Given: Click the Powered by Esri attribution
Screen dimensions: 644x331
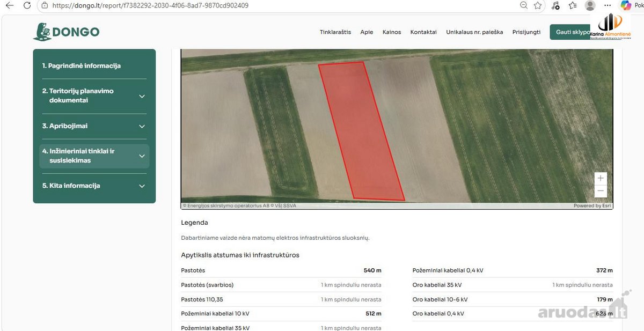Looking at the screenshot, I should [x=591, y=205].
